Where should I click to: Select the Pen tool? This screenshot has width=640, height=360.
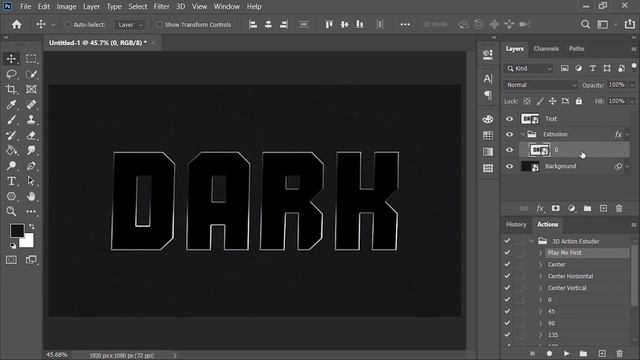click(31, 166)
